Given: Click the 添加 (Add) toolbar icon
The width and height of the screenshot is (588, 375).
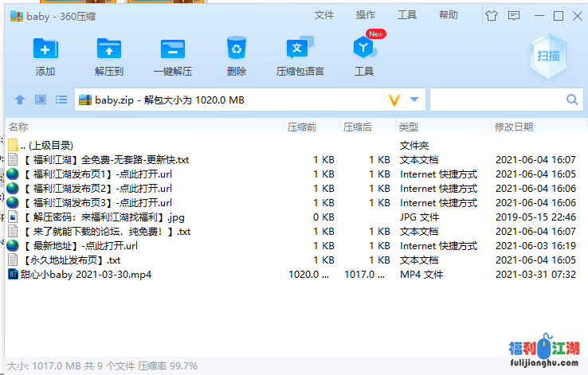Looking at the screenshot, I should click(x=45, y=50).
